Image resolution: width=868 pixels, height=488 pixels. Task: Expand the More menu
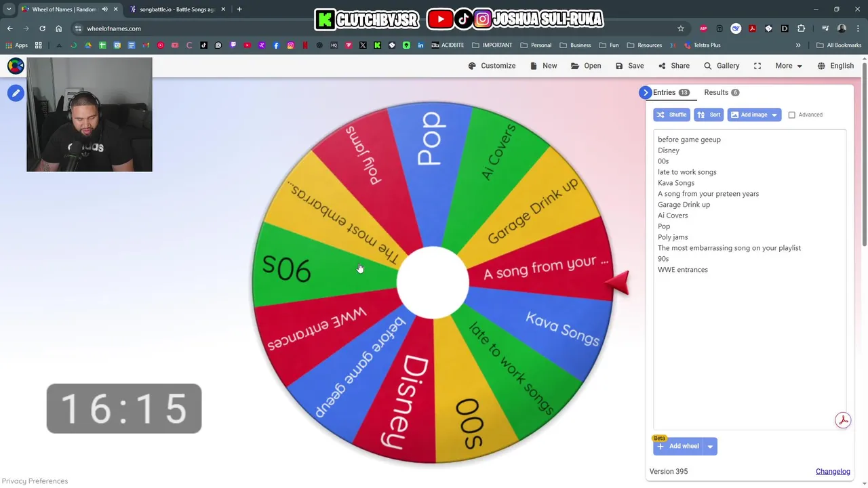pos(789,66)
